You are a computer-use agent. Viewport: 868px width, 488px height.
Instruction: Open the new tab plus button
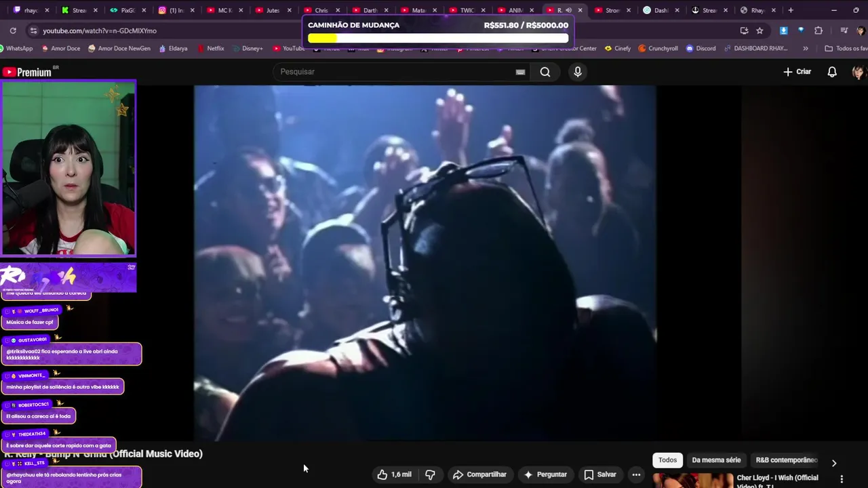791,10
